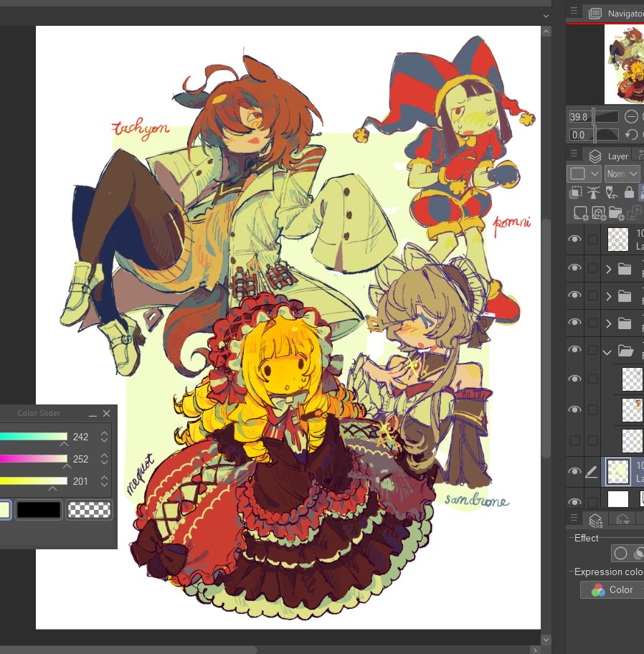Image resolution: width=644 pixels, height=654 pixels.
Task: Hide the third collapsed folder's eye icon
Action: pos(574,322)
